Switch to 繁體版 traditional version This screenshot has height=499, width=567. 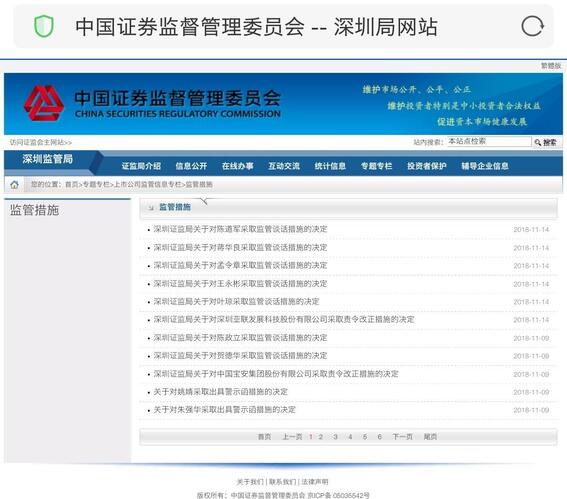click(x=551, y=65)
